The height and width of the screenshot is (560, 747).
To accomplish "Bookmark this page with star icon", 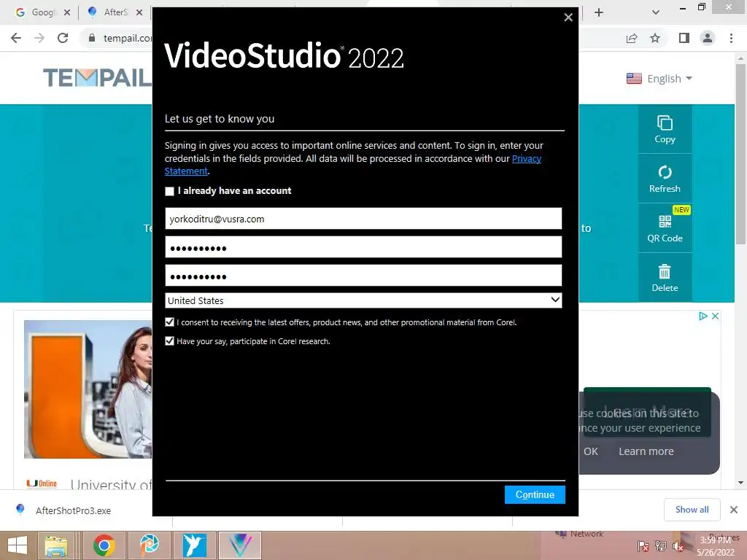I will [x=655, y=38].
